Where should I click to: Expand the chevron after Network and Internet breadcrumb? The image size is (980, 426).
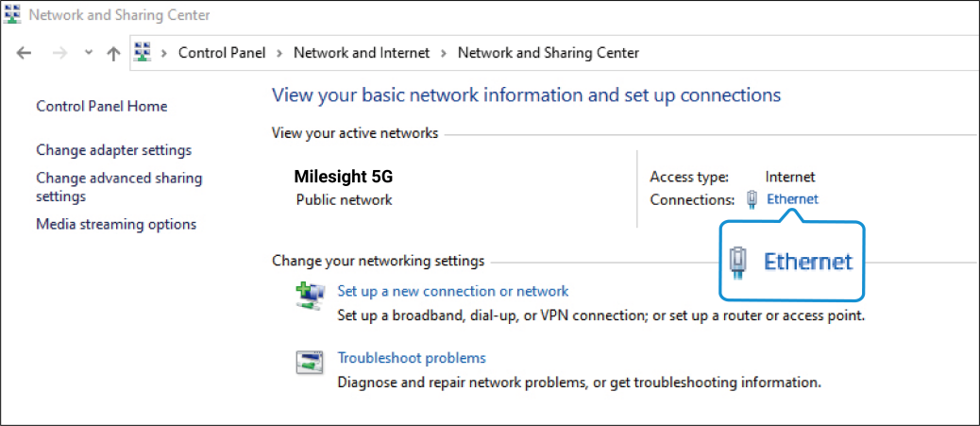pyautogui.click(x=444, y=54)
